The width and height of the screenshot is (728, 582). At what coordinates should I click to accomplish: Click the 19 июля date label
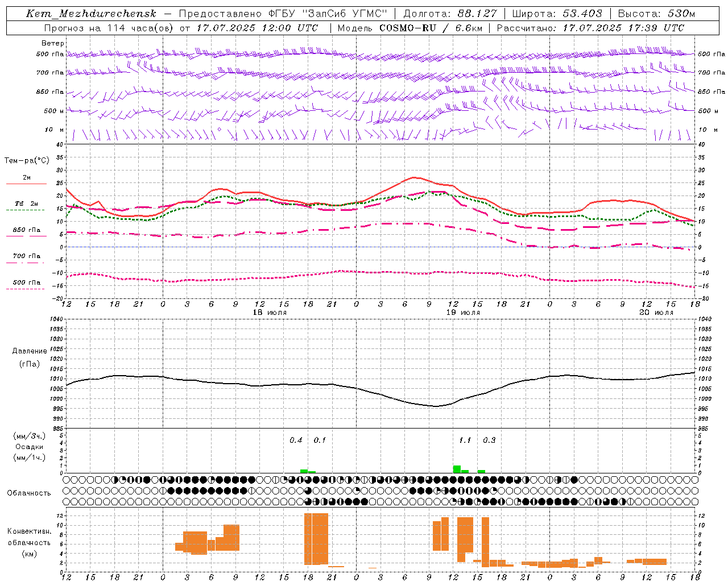[463, 313]
